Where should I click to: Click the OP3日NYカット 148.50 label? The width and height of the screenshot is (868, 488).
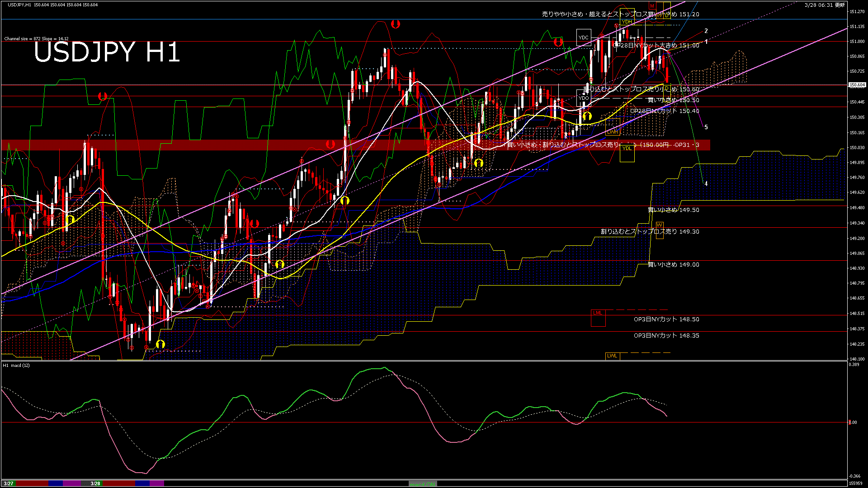[x=666, y=319]
